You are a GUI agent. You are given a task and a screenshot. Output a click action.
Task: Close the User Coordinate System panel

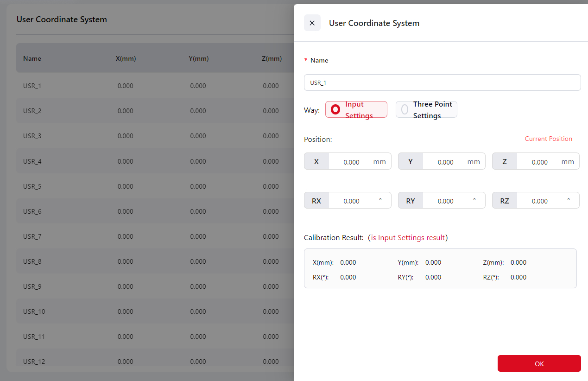pos(312,23)
